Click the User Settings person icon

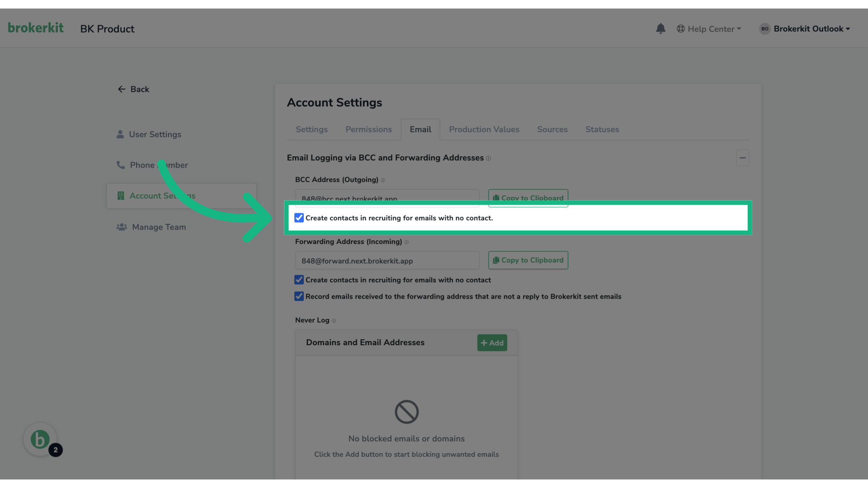point(120,134)
